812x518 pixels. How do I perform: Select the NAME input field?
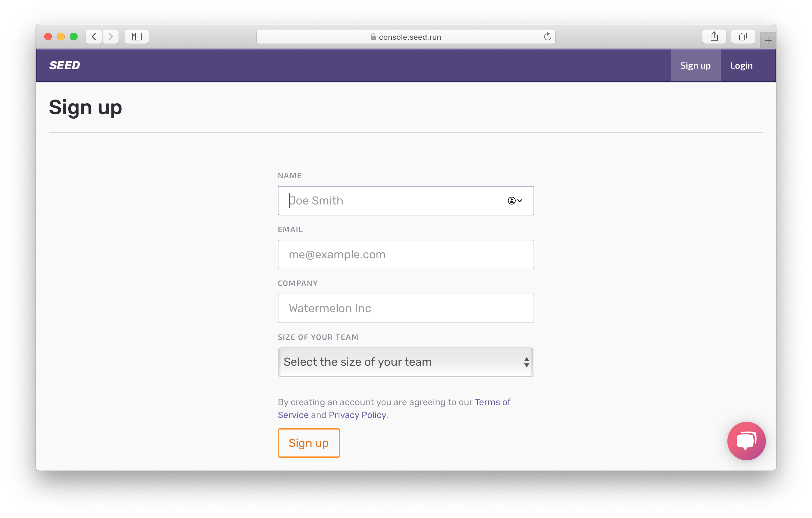click(406, 200)
